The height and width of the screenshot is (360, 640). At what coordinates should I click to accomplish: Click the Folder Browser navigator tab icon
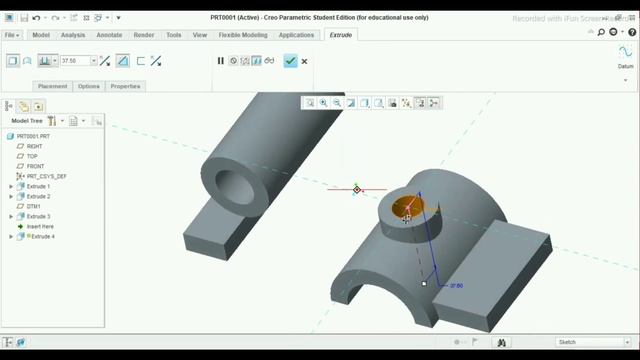click(24, 107)
